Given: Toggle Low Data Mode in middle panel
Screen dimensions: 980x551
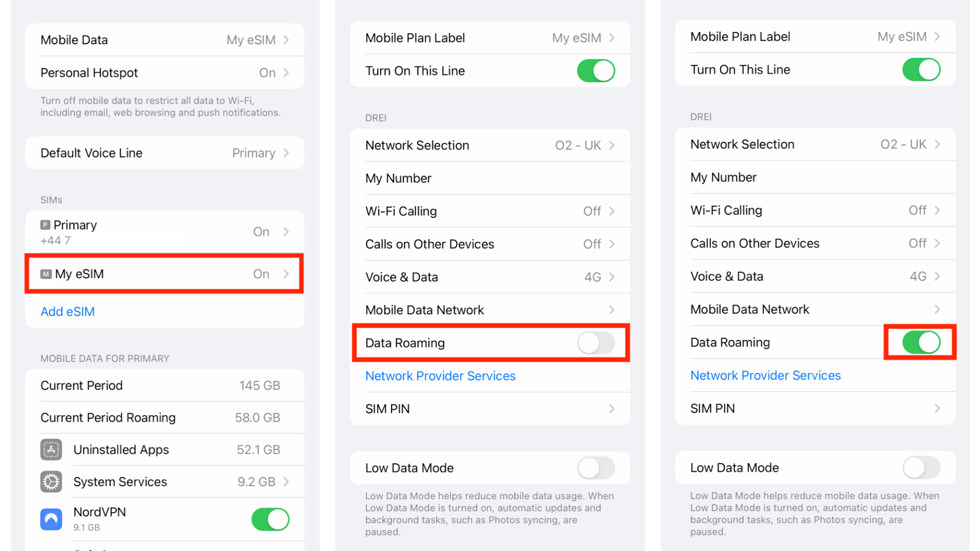Looking at the screenshot, I should (596, 468).
